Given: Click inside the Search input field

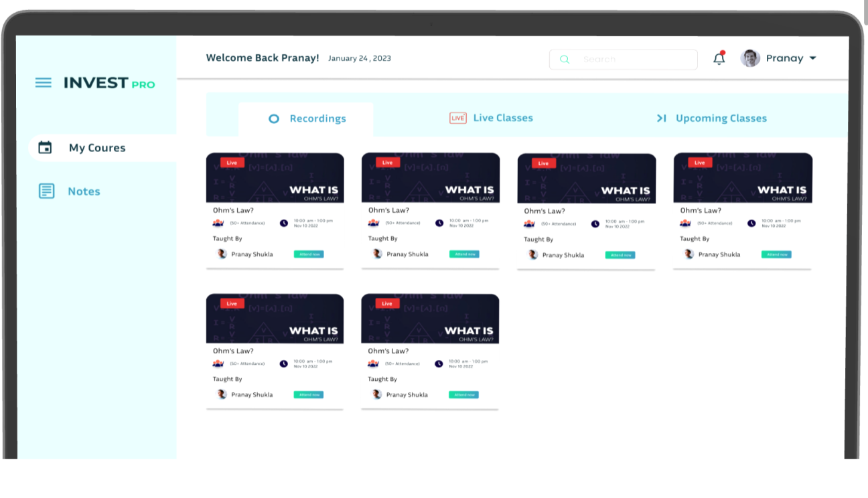Looking at the screenshot, I should tap(630, 60).
